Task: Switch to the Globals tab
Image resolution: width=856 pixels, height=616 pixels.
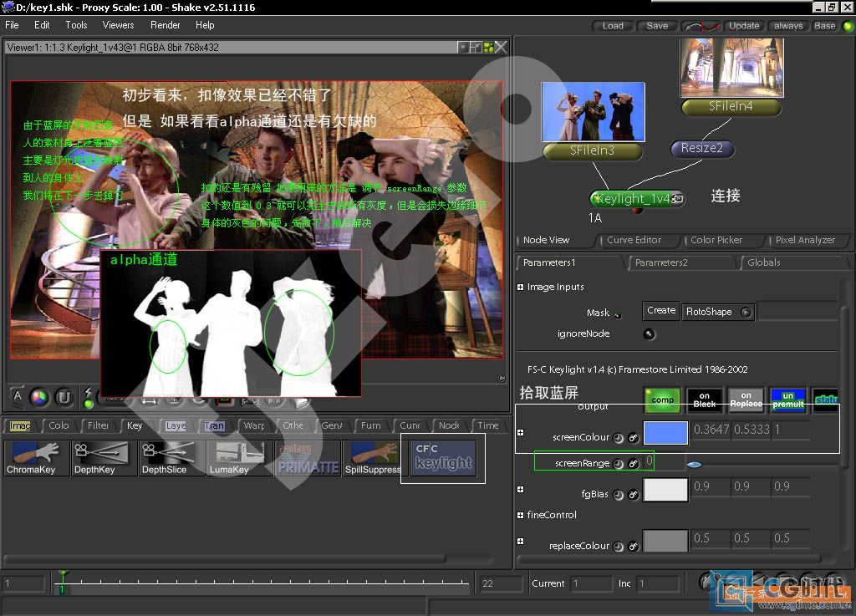Action: [x=764, y=263]
